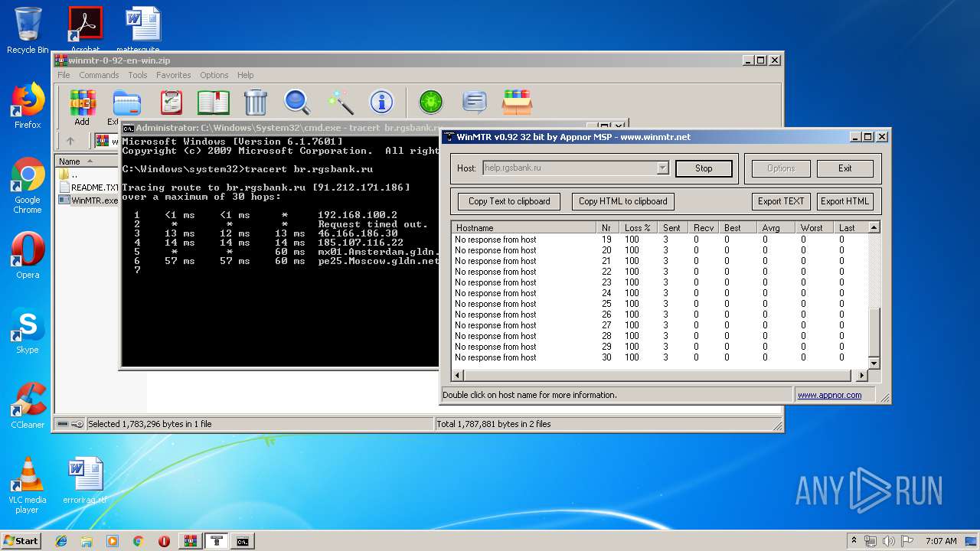
Task: Click the network tray icon
Action: pos(871,541)
